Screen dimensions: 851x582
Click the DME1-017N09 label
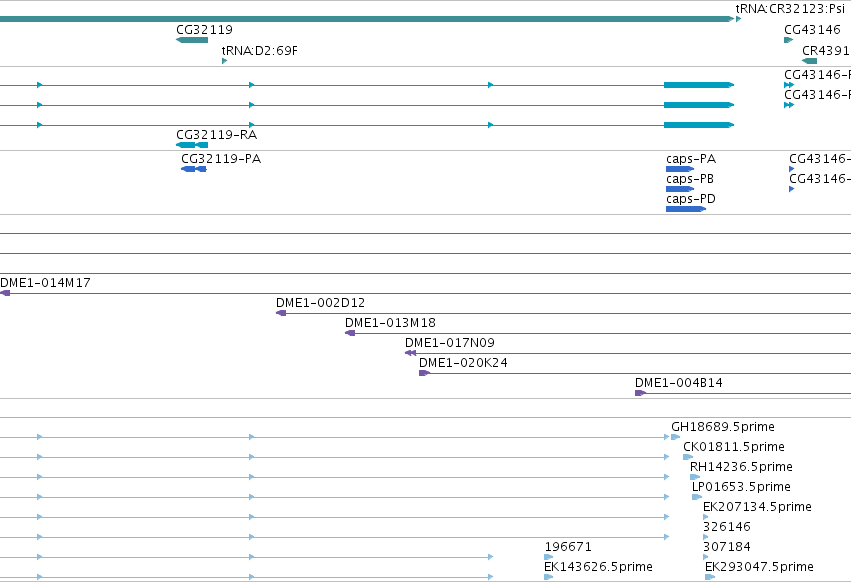[450, 343]
